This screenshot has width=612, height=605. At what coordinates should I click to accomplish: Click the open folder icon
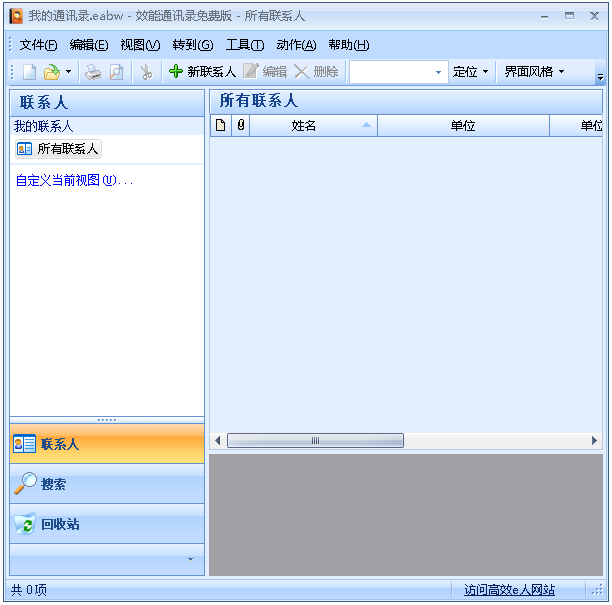(x=52, y=72)
